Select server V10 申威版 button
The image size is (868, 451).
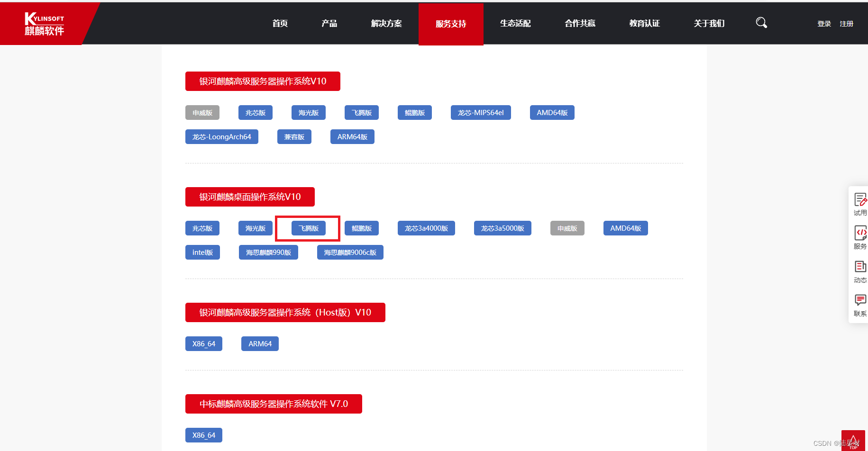202,113
